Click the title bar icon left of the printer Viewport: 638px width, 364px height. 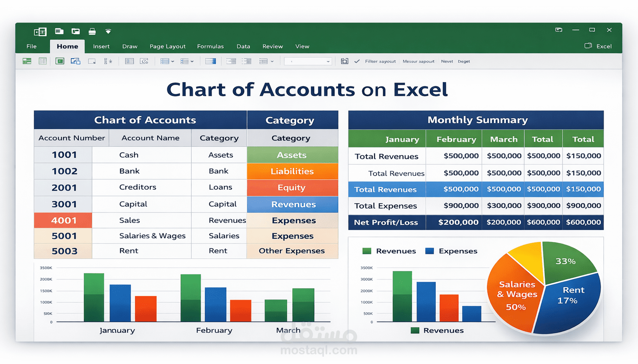pos(76,31)
